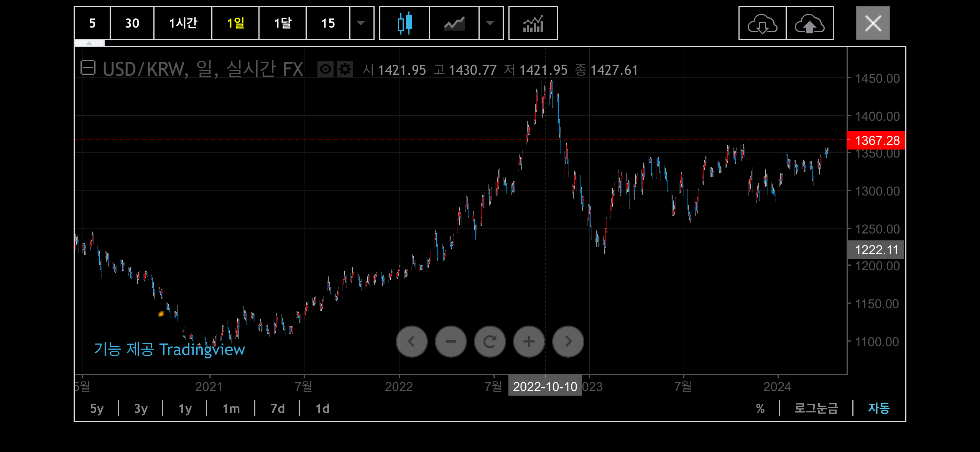Select the candlestick chart type icon
The image size is (980, 452).
pyautogui.click(x=404, y=23)
